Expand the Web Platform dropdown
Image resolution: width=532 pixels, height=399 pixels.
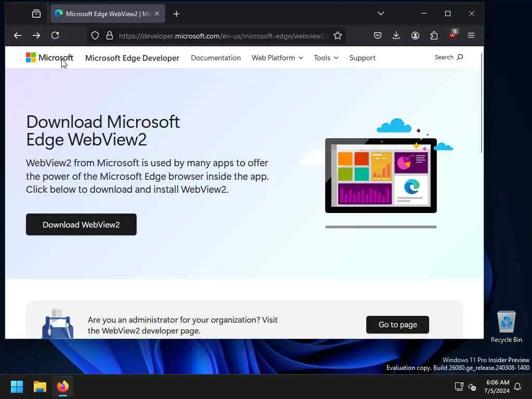[277, 58]
